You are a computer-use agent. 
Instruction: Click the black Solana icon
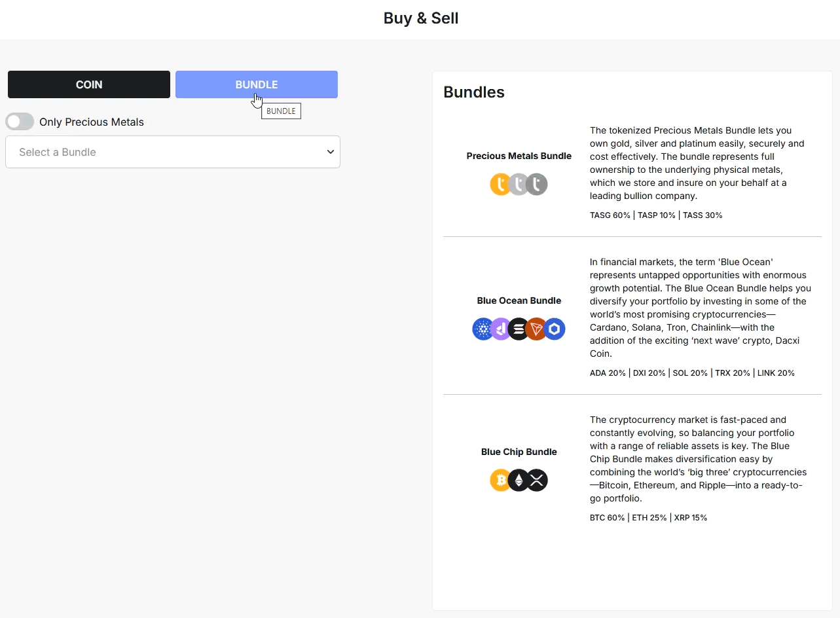pos(519,329)
